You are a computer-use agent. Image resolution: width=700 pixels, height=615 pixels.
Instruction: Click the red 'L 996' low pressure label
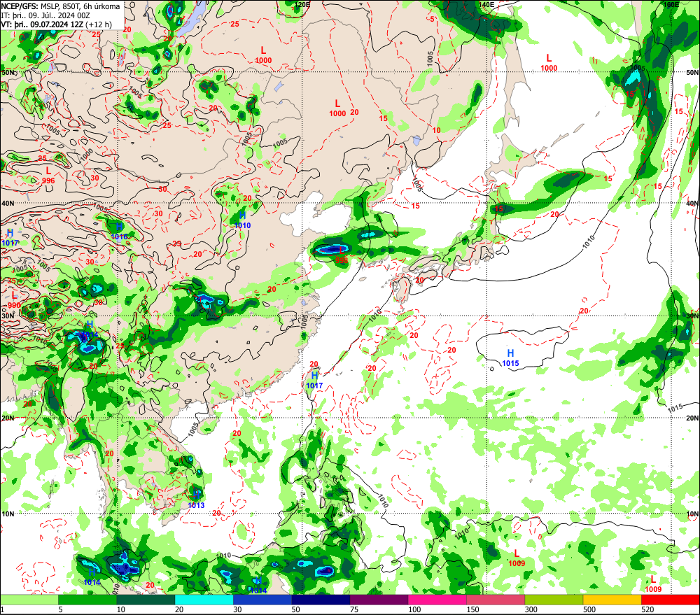[x=48, y=176]
